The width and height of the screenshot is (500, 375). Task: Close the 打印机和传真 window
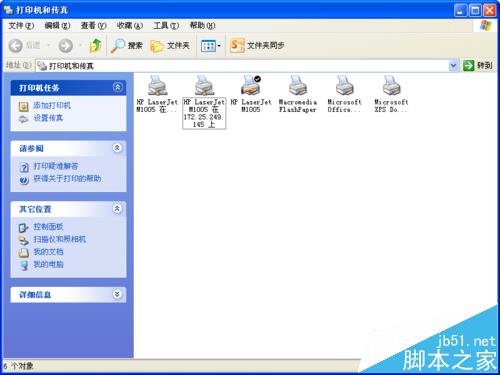point(490,11)
